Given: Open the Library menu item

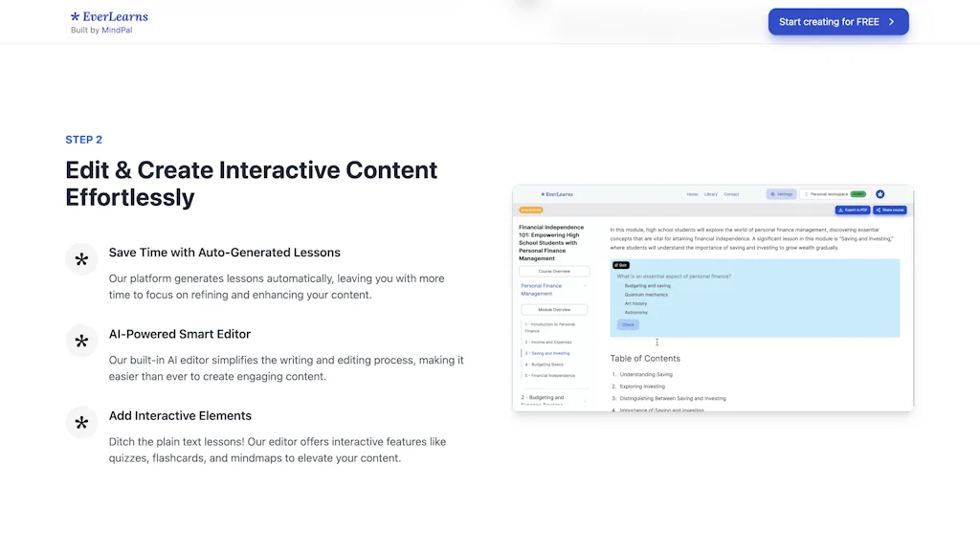Looking at the screenshot, I should pyautogui.click(x=711, y=194).
